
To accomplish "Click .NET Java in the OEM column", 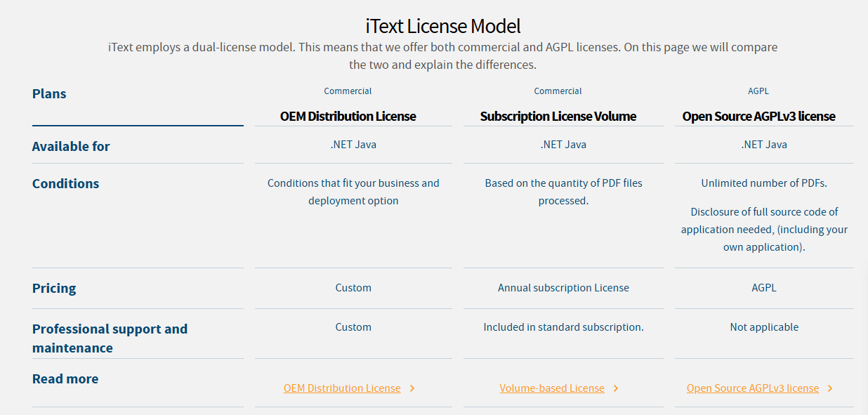I will pyautogui.click(x=353, y=145).
